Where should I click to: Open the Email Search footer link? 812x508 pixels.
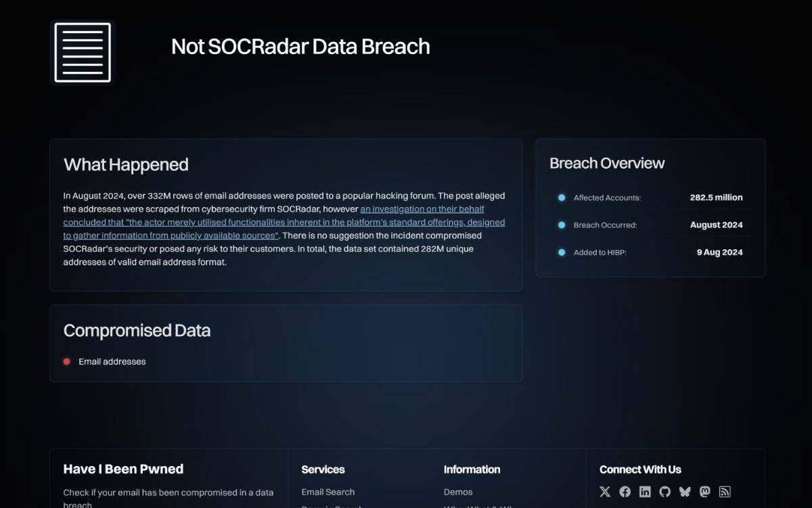pyautogui.click(x=328, y=492)
